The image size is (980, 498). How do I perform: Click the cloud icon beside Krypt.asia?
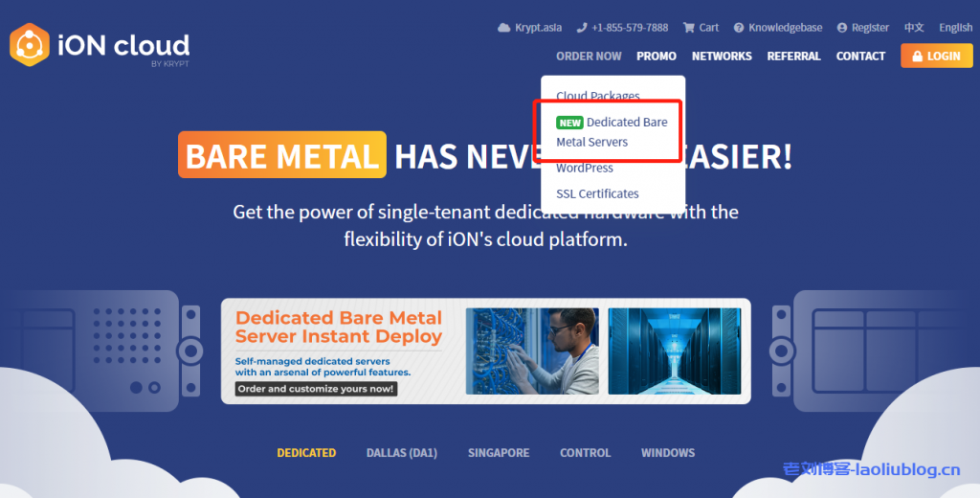[504, 28]
